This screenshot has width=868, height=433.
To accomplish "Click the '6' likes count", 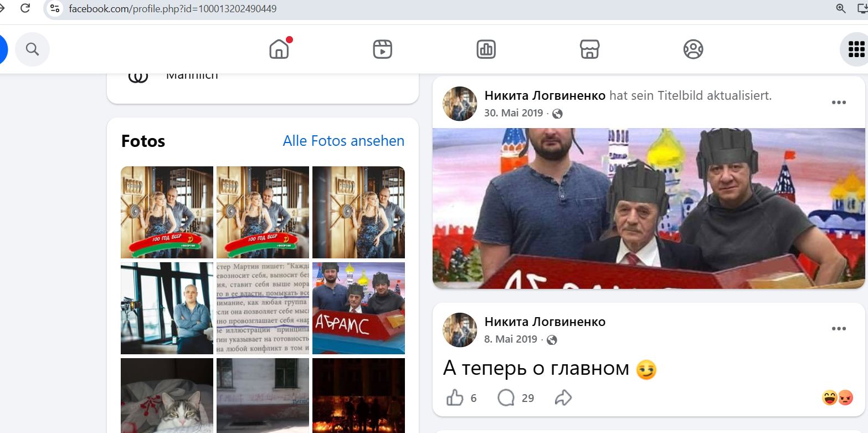I will click(x=474, y=398).
